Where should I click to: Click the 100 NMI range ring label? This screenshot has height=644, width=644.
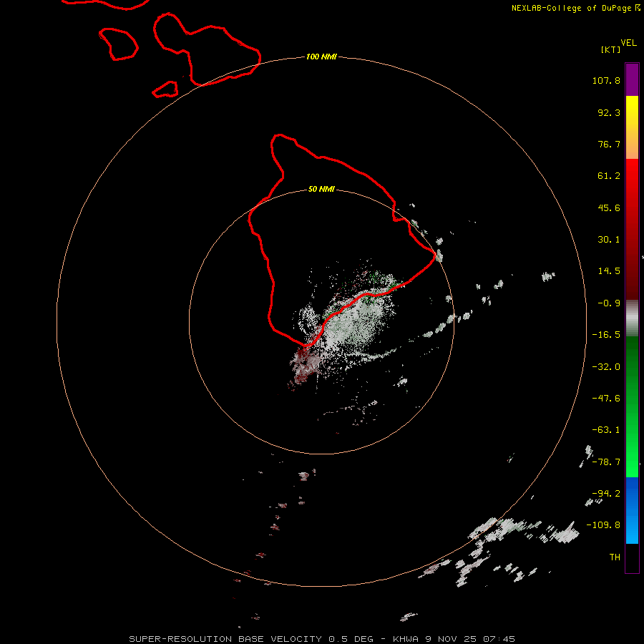tap(321, 57)
